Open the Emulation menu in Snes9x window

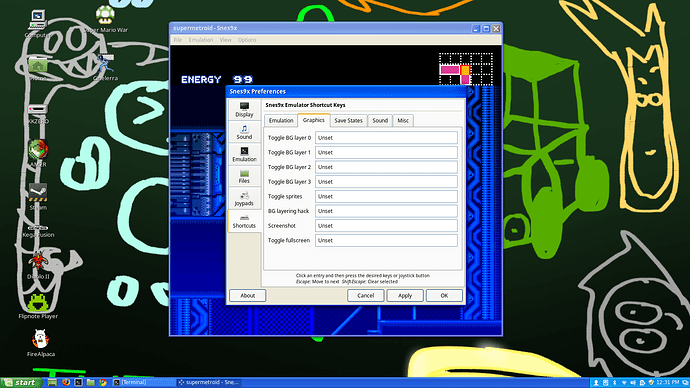coord(201,40)
